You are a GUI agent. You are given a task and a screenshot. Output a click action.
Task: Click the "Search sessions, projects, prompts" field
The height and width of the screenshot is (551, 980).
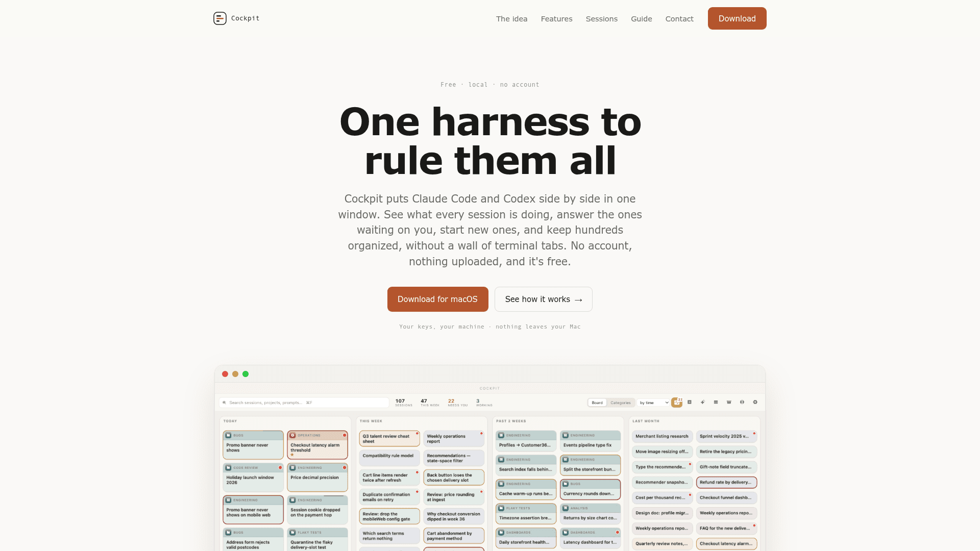point(304,403)
